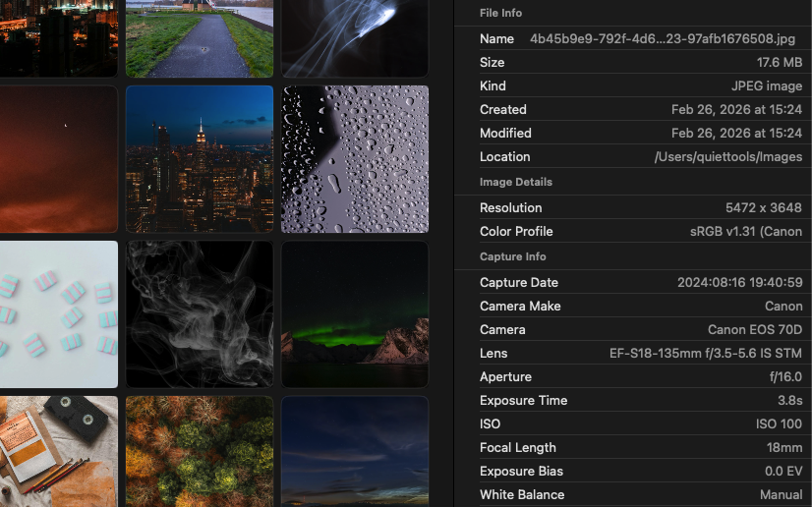Click the file name ending in 97afb1676508.jpg
The image size is (812, 507).
pos(663,38)
